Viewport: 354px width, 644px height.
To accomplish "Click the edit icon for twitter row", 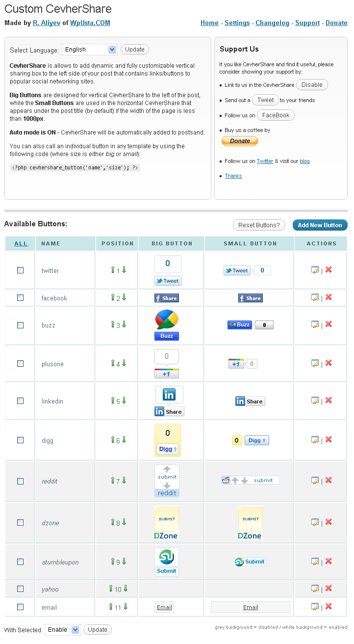I will pyautogui.click(x=315, y=269).
